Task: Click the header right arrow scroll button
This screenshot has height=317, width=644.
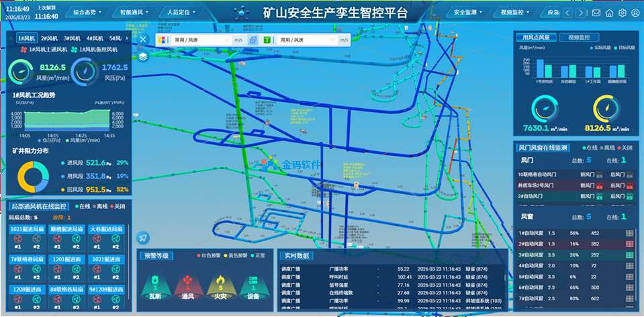Action: click(582, 13)
